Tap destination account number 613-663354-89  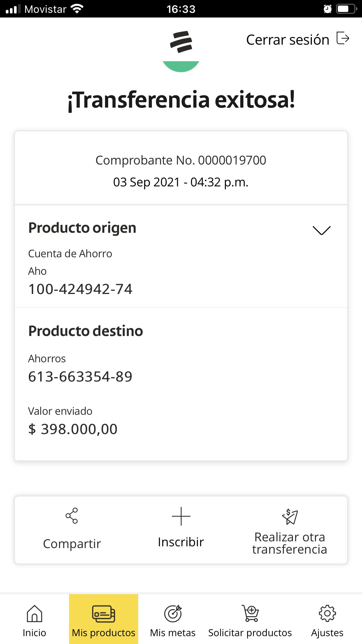pyautogui.click(x=80, y=377)
